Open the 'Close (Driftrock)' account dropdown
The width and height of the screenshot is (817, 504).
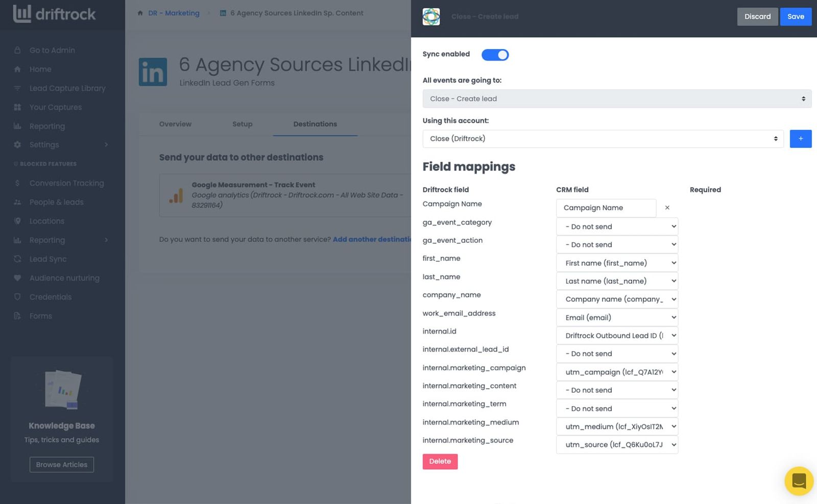(603, 139)
